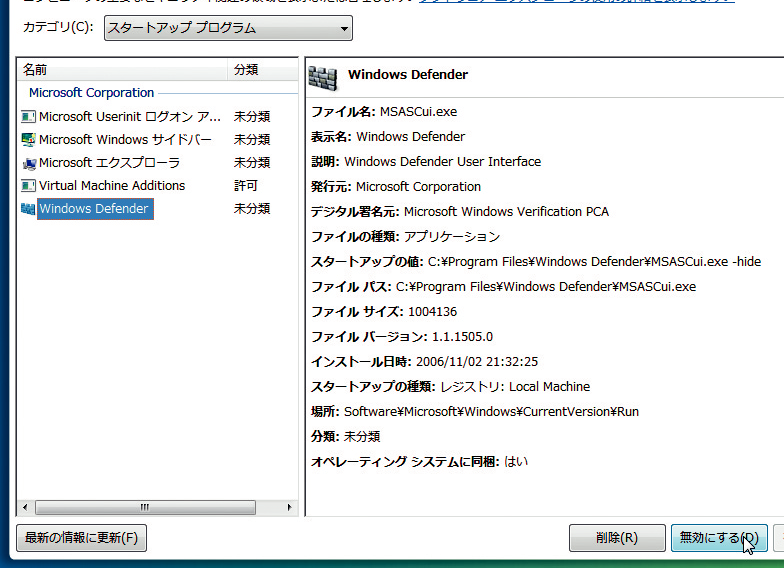Click the Windows Defender list item icon

pos(28,209)
